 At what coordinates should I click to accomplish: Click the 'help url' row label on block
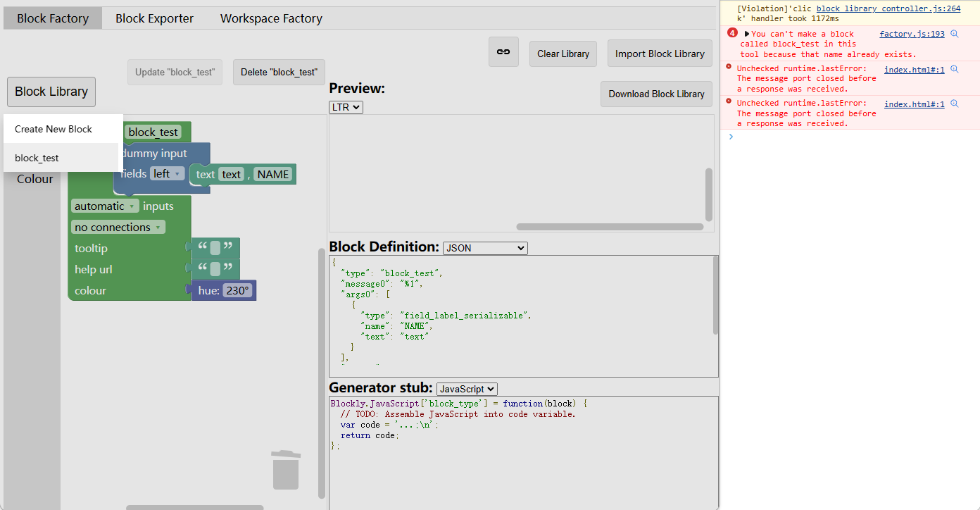(x=93, y=269)
